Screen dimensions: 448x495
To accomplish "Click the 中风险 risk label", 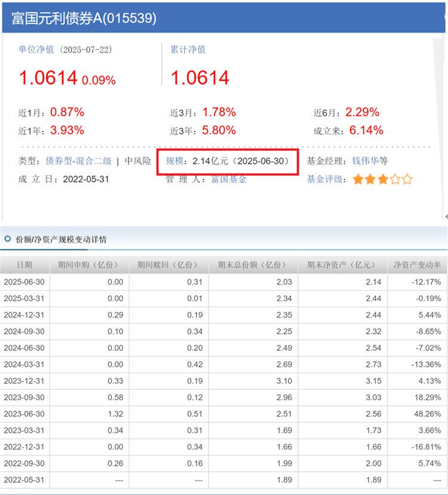I will tap(138, 161).
